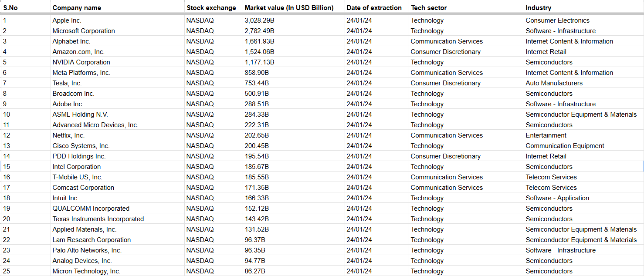Select the 86.27B market value cell
This screenshot has height=276, width=644.
[294, 271]
